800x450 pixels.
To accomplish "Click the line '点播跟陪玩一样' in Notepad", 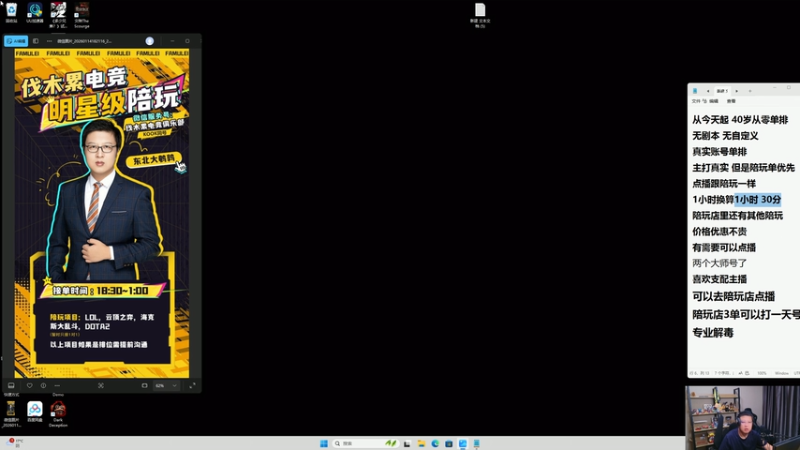I will coord(724,184).
